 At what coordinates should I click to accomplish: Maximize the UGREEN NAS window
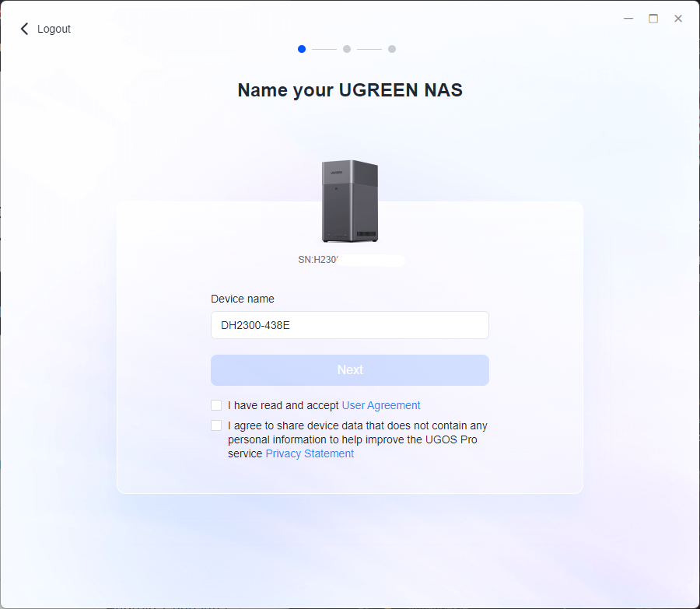point(653,19)
